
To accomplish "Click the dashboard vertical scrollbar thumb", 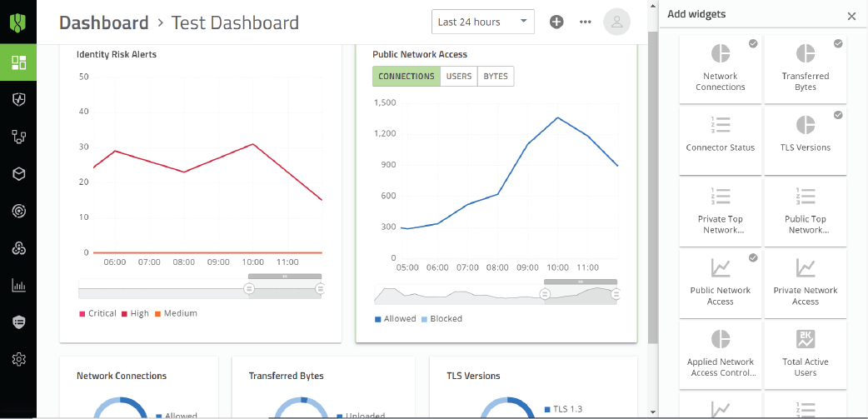I will (x=652, y=186).
